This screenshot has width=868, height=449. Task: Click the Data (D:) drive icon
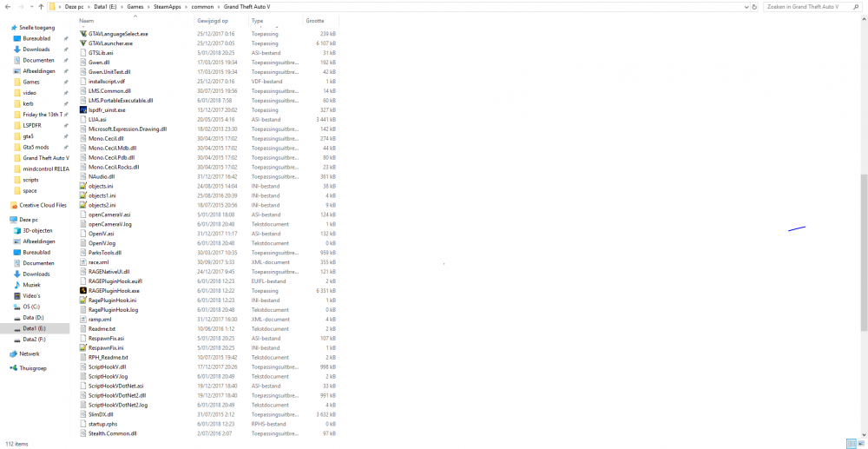[x=17, y=318]
